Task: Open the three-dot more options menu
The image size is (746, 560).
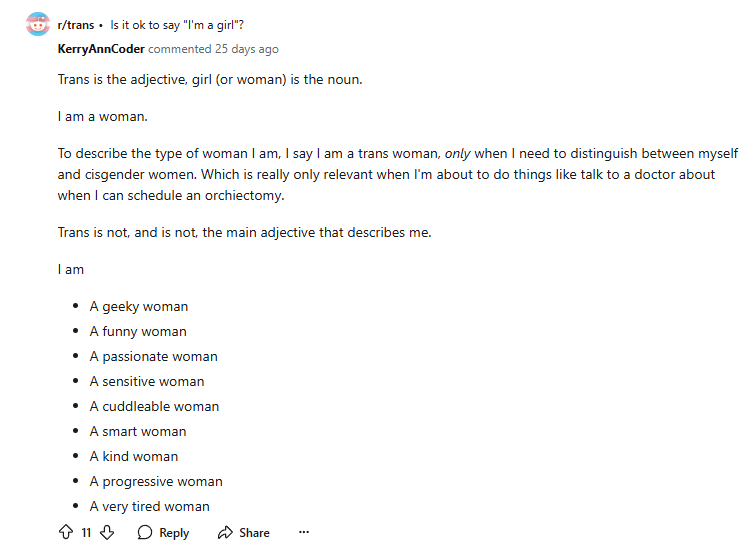Action: tap(304, 532)
